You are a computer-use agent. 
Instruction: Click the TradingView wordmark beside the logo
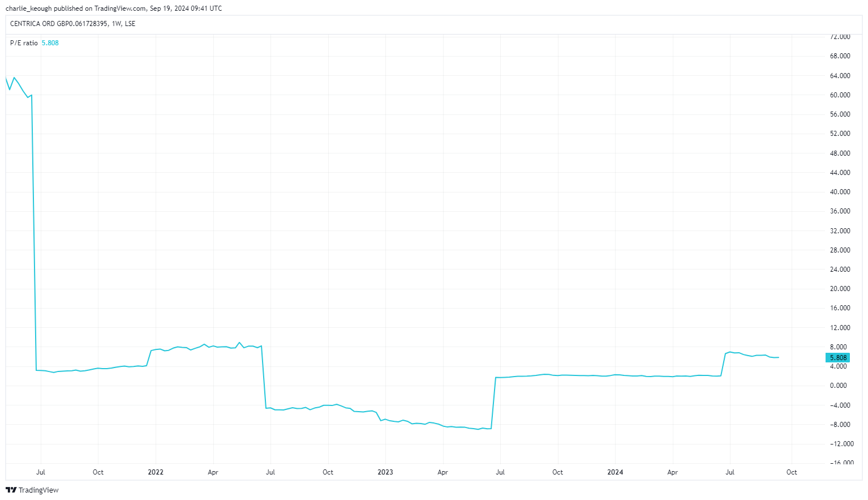click(x=38, y=490)
